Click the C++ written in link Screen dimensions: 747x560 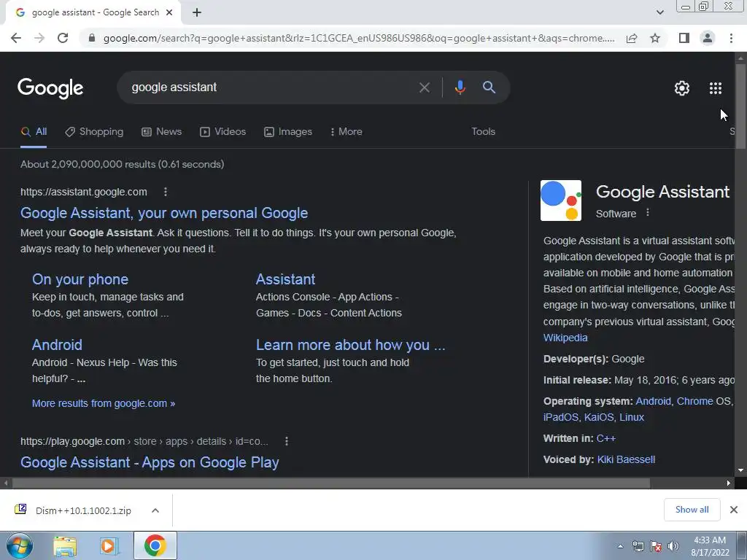pos(606,438)
